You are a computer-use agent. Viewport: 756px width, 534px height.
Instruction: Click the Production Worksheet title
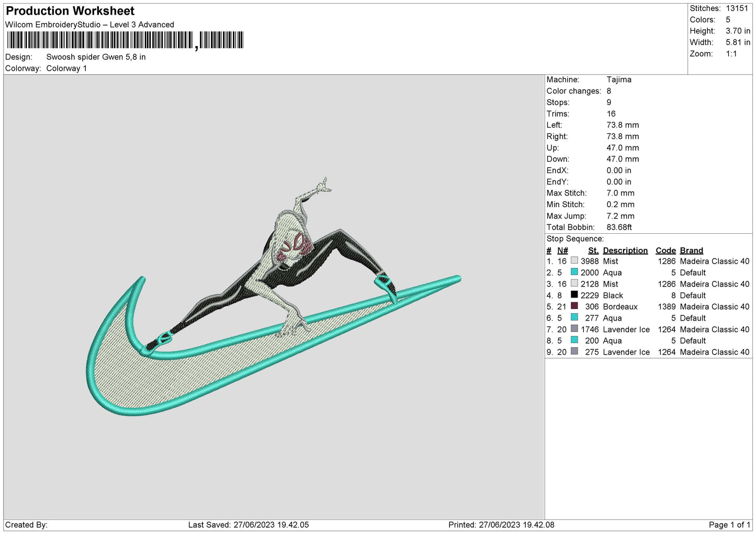(70, 11)
